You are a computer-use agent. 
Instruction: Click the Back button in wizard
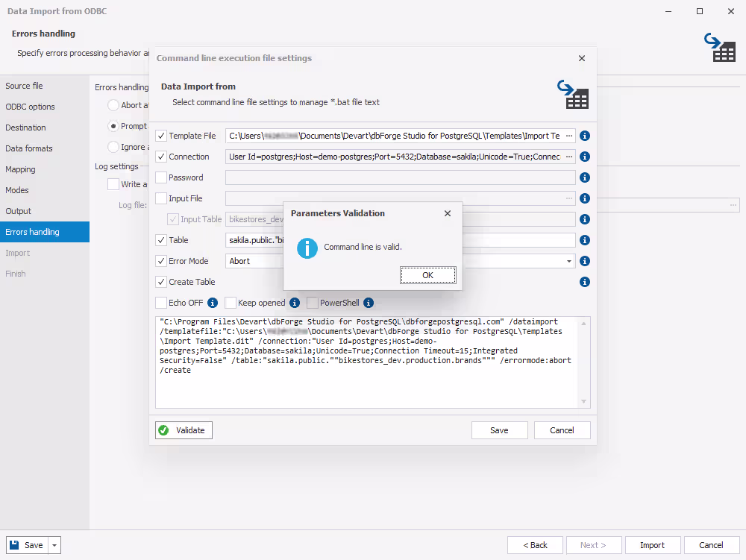pos(535,545)
